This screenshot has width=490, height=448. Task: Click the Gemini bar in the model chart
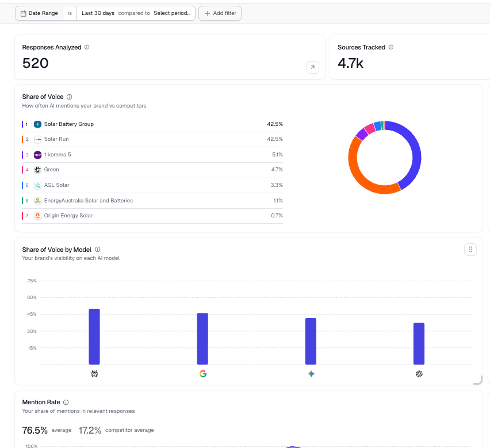[311, 341]
